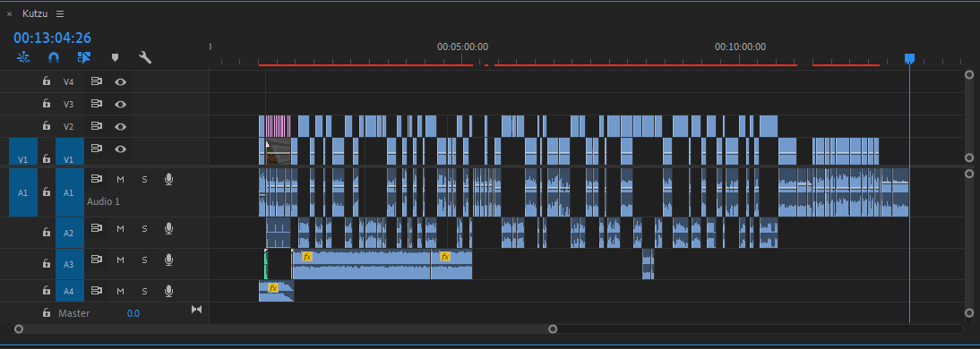Click the fx badge on A4 clip
980x349 pixels.
273,288
